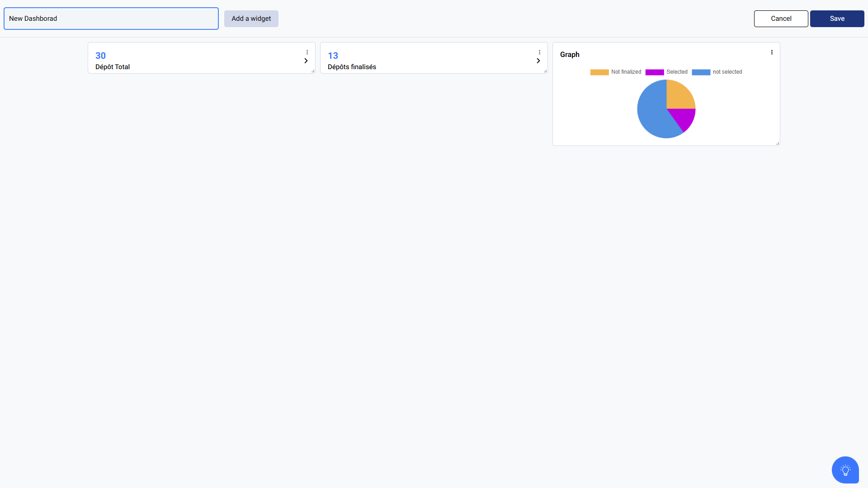Focus the dashboard name input field
This screenshot has width=868, height=488.
click(x=111, y=19)
